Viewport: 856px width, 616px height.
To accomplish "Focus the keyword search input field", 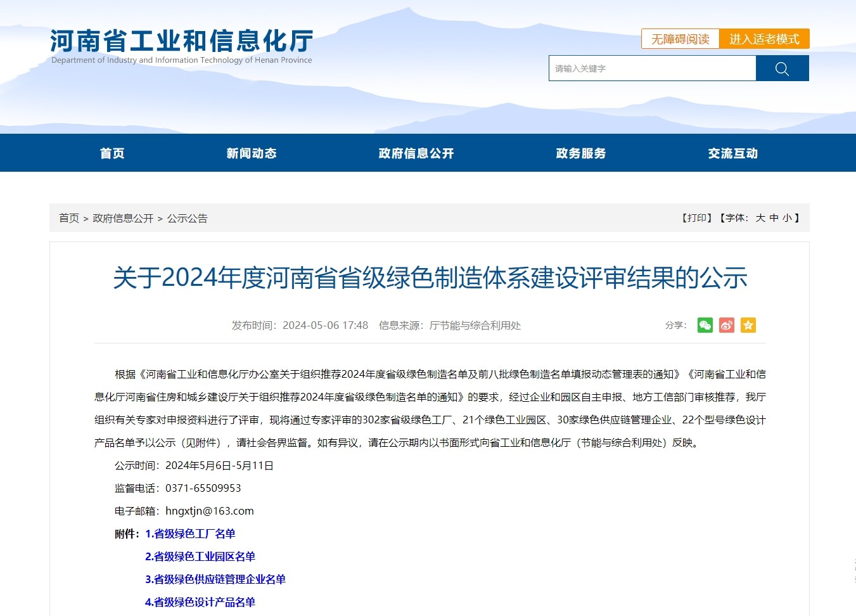I will click(x=652, y=68).
